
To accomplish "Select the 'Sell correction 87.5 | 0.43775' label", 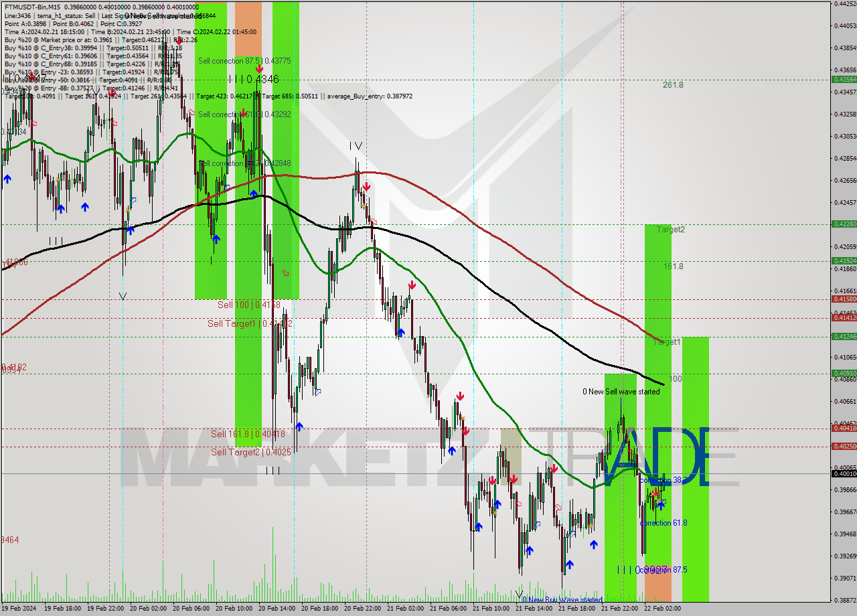I will click(x=244, y=61).
